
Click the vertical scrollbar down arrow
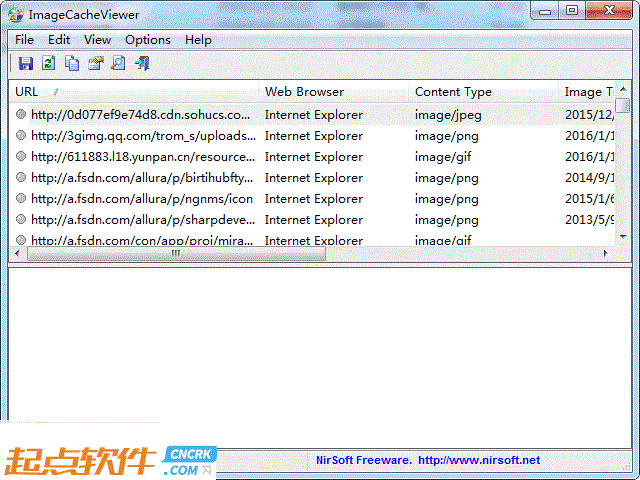click(x=623, y=236)
